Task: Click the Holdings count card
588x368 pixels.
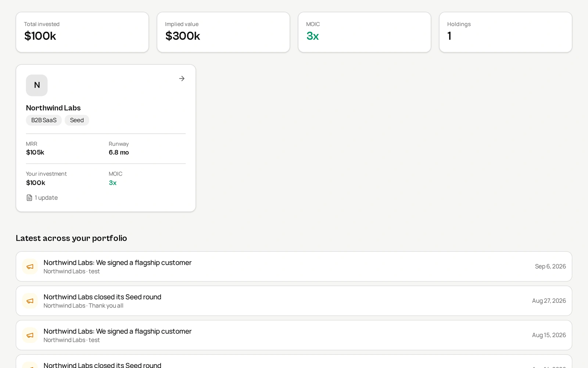Action: 506,32
